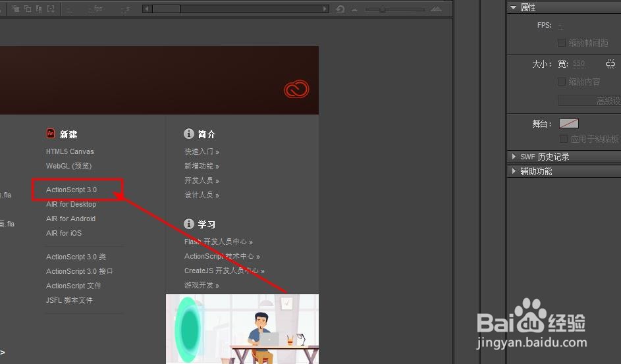This screenshot has height=364, width=621.
Task: Click the reset timeline zoom icon
Action: click(340, 9)
